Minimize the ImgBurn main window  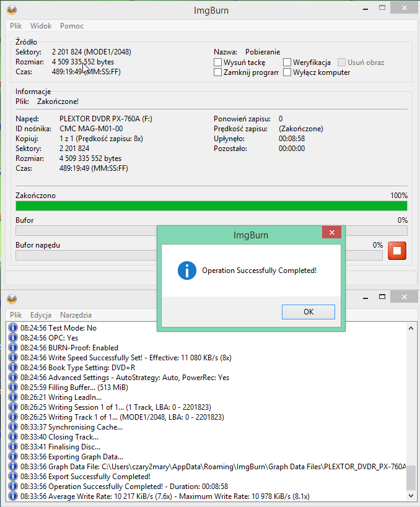point(365,9)
